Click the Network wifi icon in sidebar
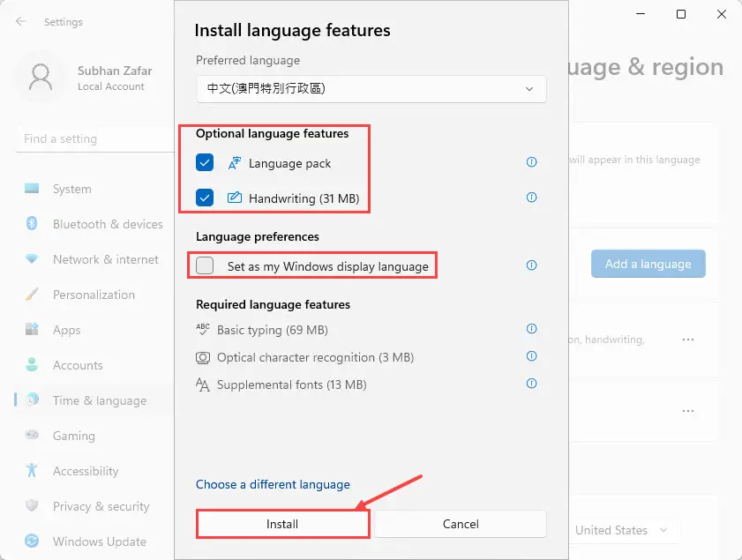 pos(32,258)
